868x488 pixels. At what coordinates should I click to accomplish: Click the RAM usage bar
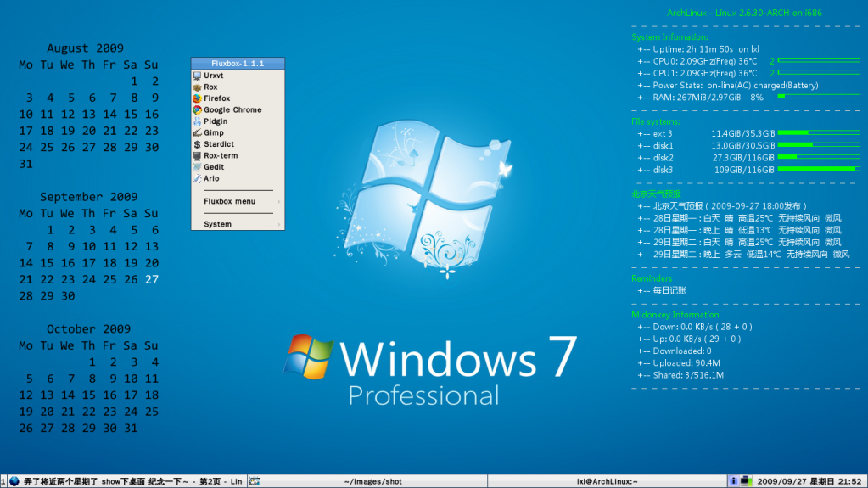(819, 97)
